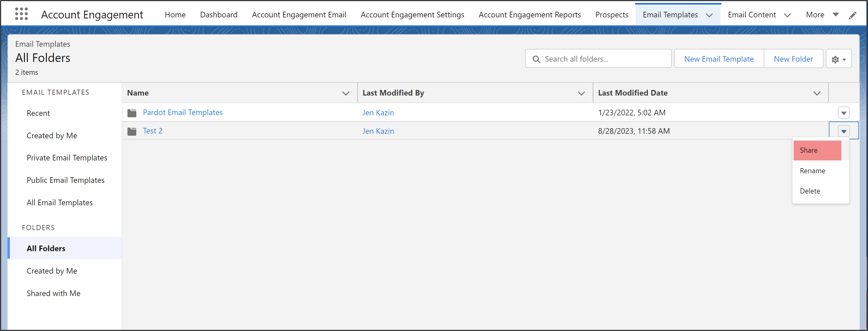Open the Pardot Email Templates folder link
This screenshot has width=868, height=331.
coord(183,113)
